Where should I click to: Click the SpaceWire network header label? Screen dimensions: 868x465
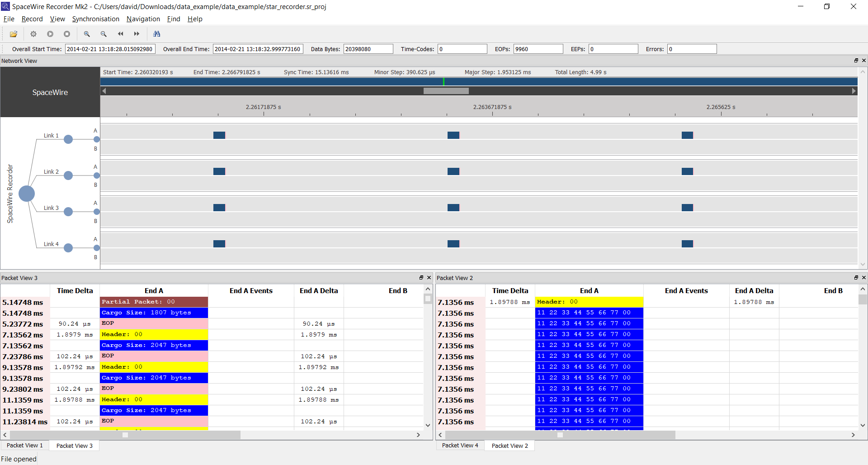click(50, 92)
